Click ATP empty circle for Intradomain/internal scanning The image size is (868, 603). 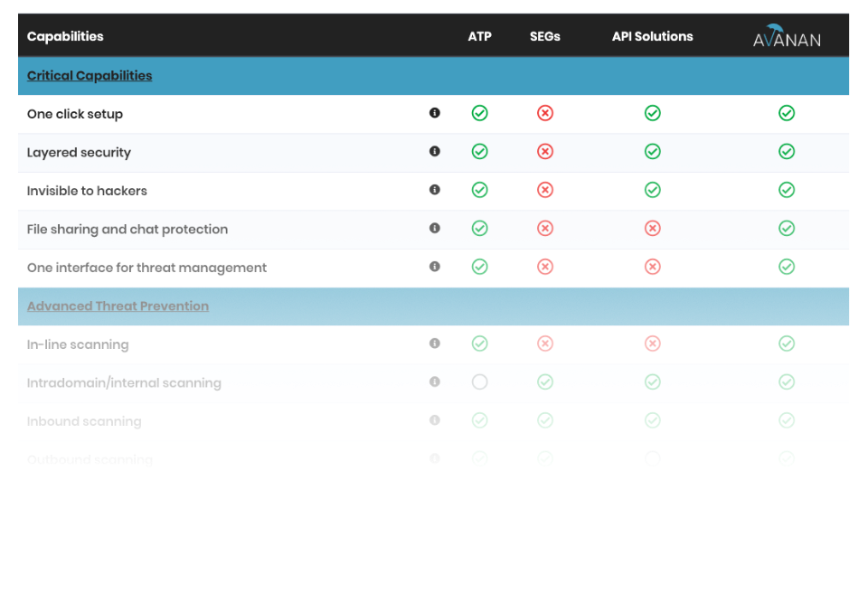[479, 382]
